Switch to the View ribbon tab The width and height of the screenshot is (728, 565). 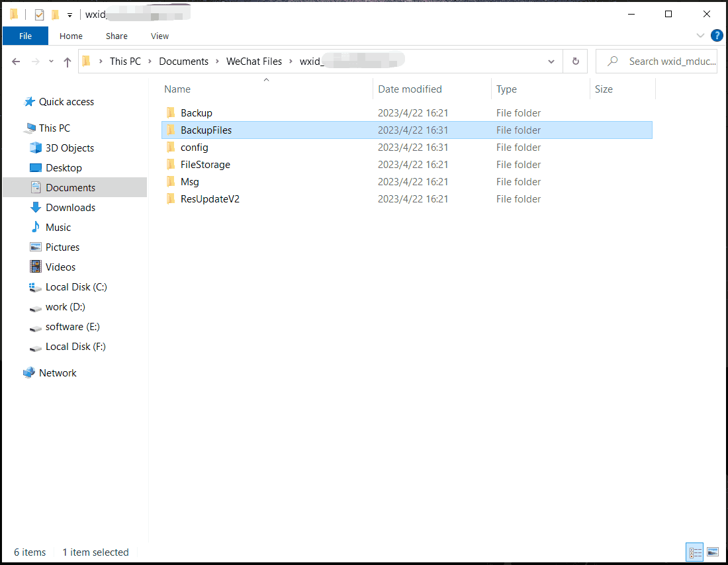[x=159, y=36]
